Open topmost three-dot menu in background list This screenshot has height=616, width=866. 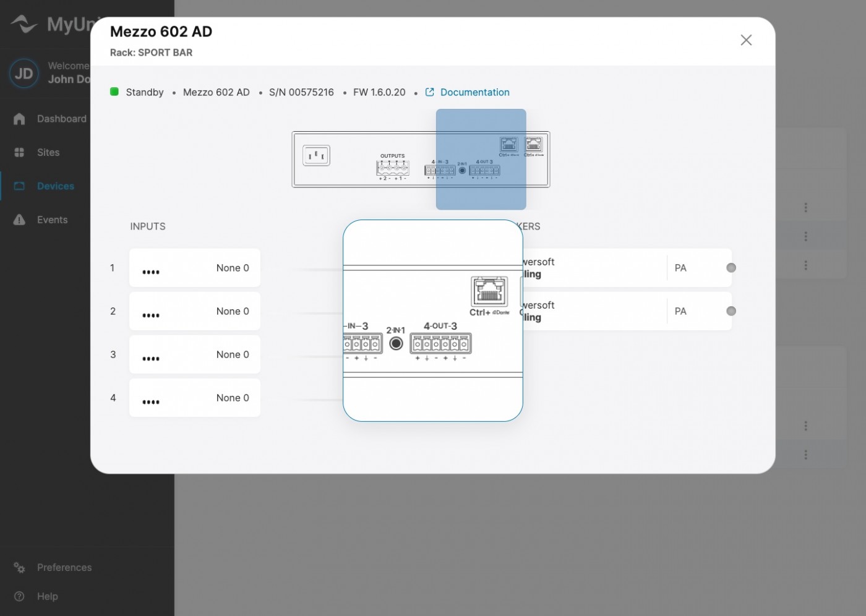(x=805, y=207)
